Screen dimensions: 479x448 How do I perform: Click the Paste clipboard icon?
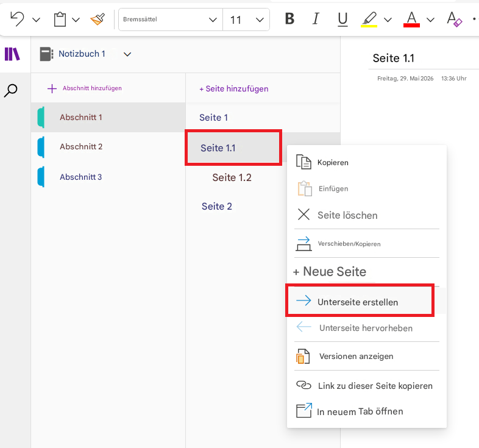60,20
